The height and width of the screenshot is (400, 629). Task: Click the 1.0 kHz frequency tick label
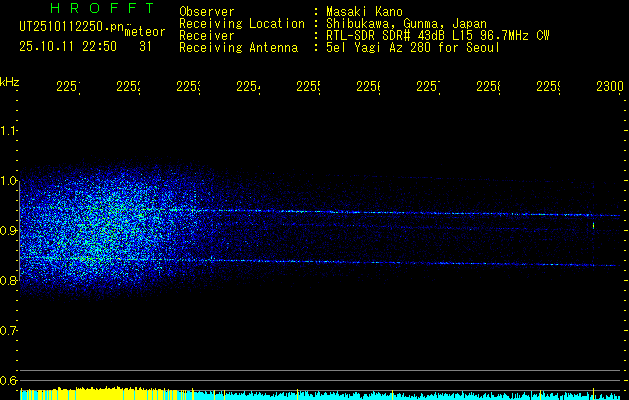click(x=8, y=181)
